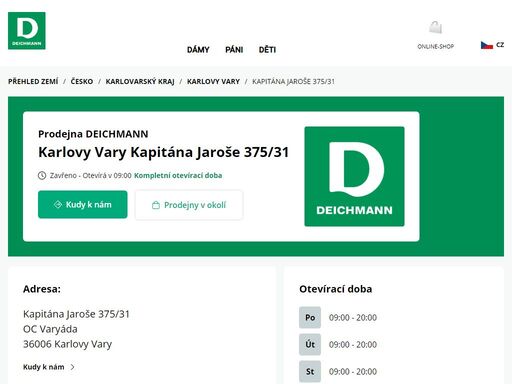The image size is (512, 384).
Task: Open the DĚTI menu
Action: tap(267, 50)
